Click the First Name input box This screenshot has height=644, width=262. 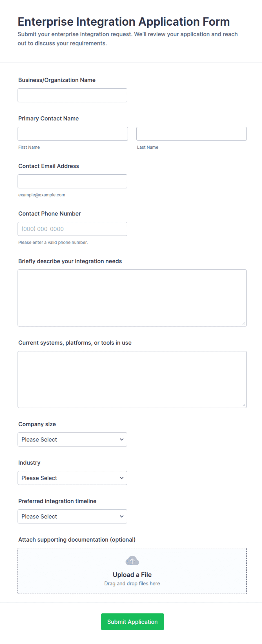tap(73, 134)
